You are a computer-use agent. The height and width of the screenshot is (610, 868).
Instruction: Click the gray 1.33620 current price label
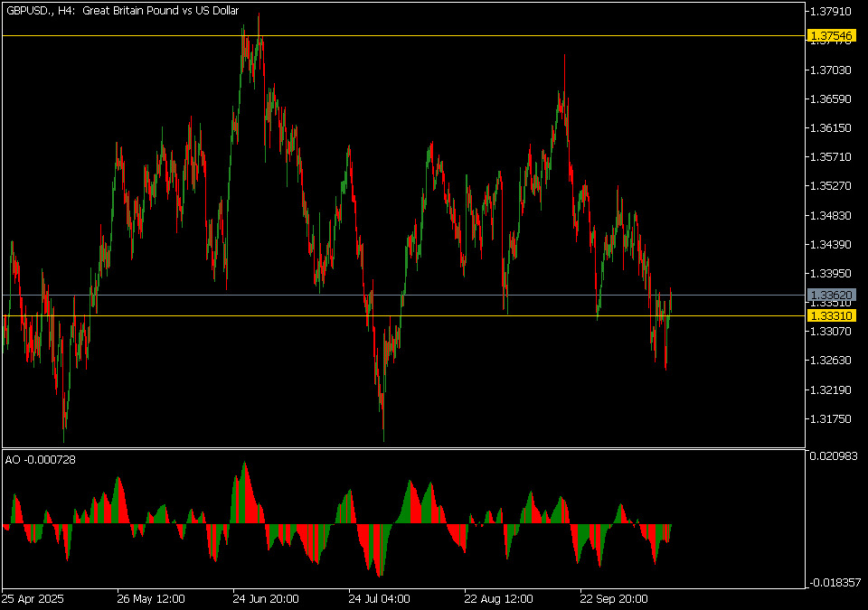coord(830,296)
